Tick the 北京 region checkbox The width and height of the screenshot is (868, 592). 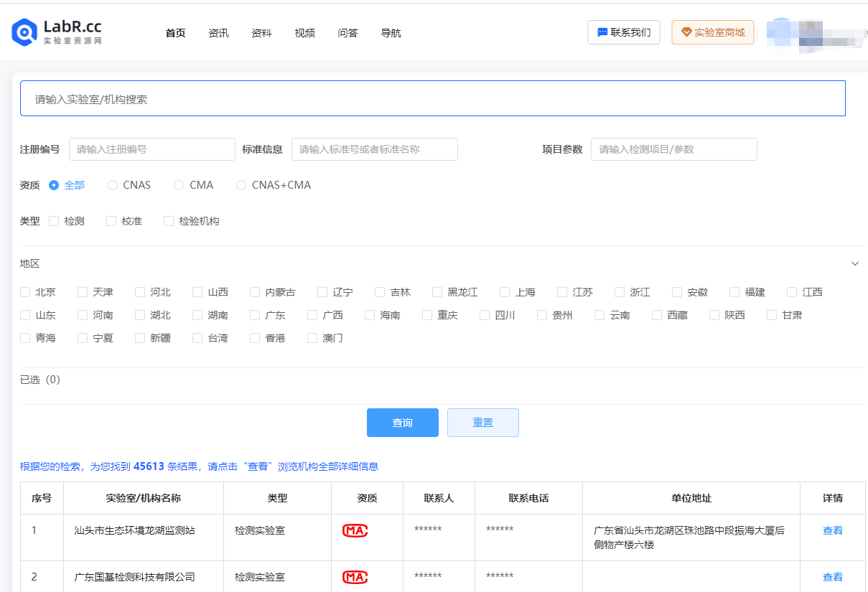coord(25,292)
